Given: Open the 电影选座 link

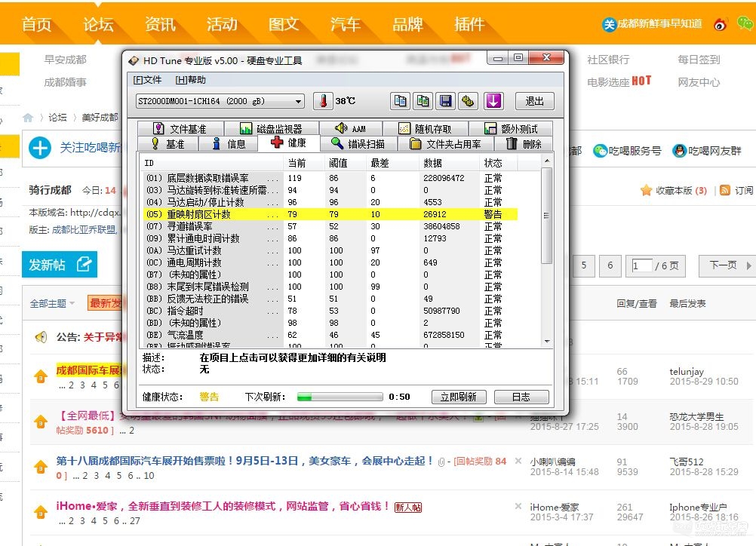Looking at the screenshot, I should [608, 82].
